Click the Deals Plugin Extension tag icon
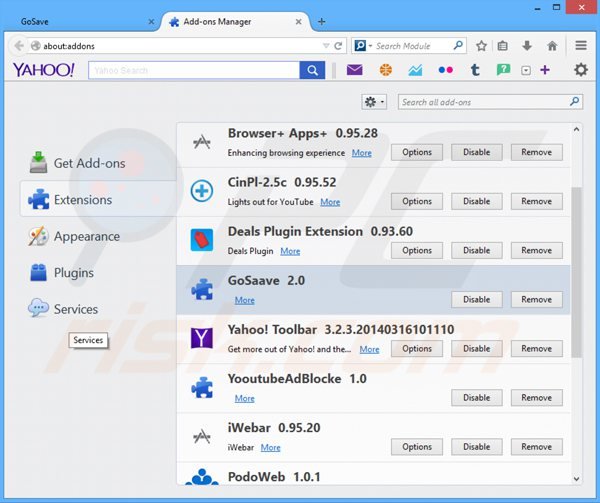600x503 pixels. click(202, 240)
